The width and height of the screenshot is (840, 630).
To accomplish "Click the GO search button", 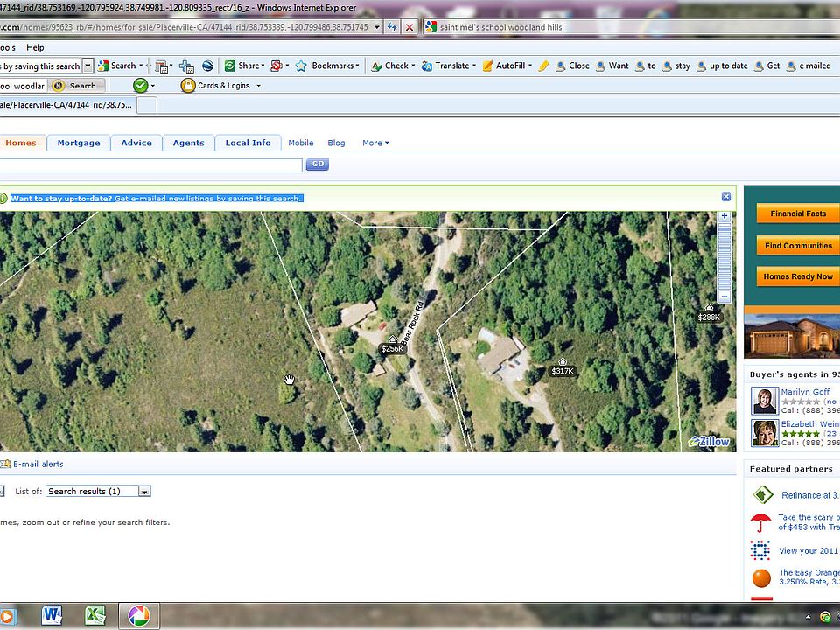I will pyautogui.click(x=317, y=164).
